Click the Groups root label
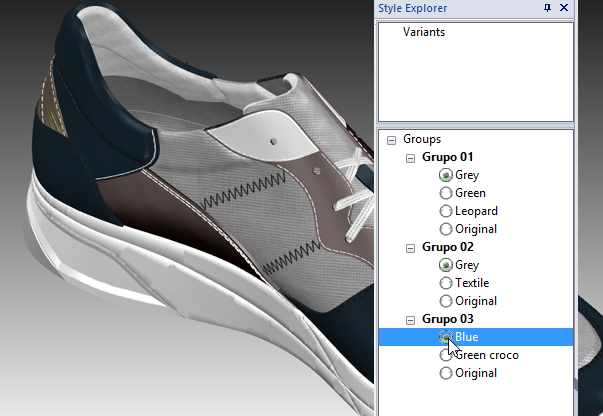 422,139
